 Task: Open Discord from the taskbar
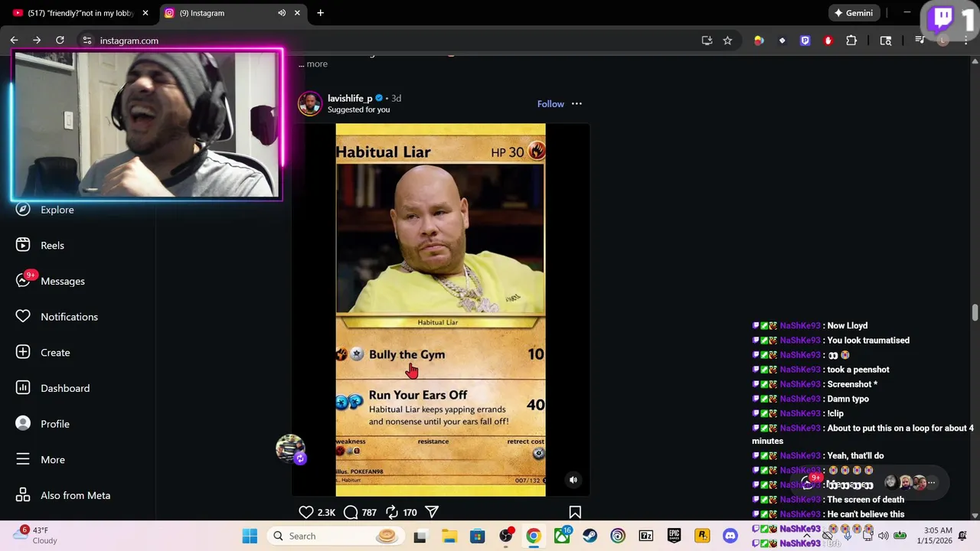click(x=730, y=536)
